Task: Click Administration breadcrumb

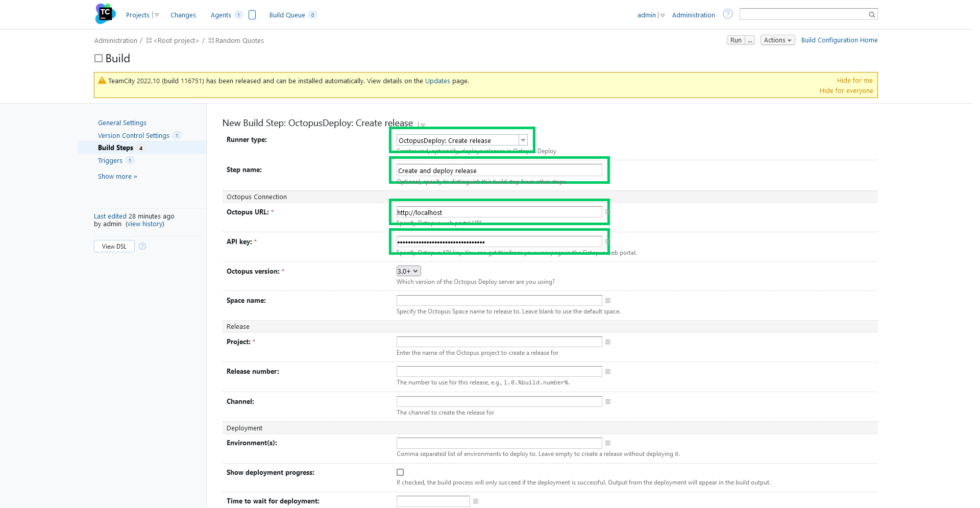Action: click(116, 41)
